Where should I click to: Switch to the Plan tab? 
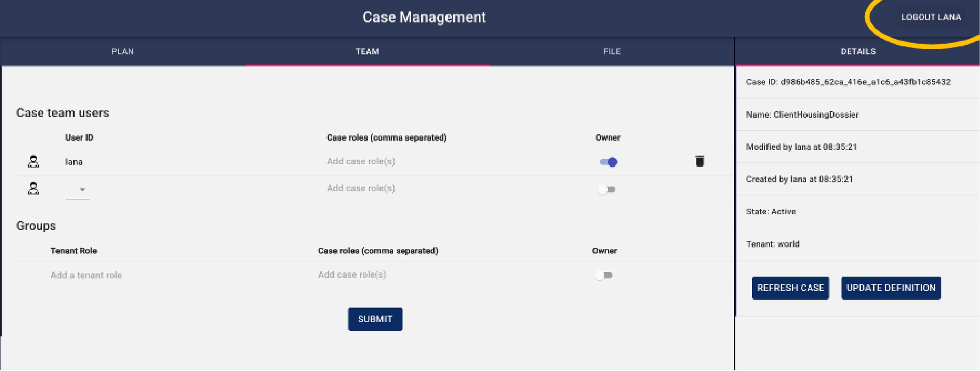click(x=123, y=52)
